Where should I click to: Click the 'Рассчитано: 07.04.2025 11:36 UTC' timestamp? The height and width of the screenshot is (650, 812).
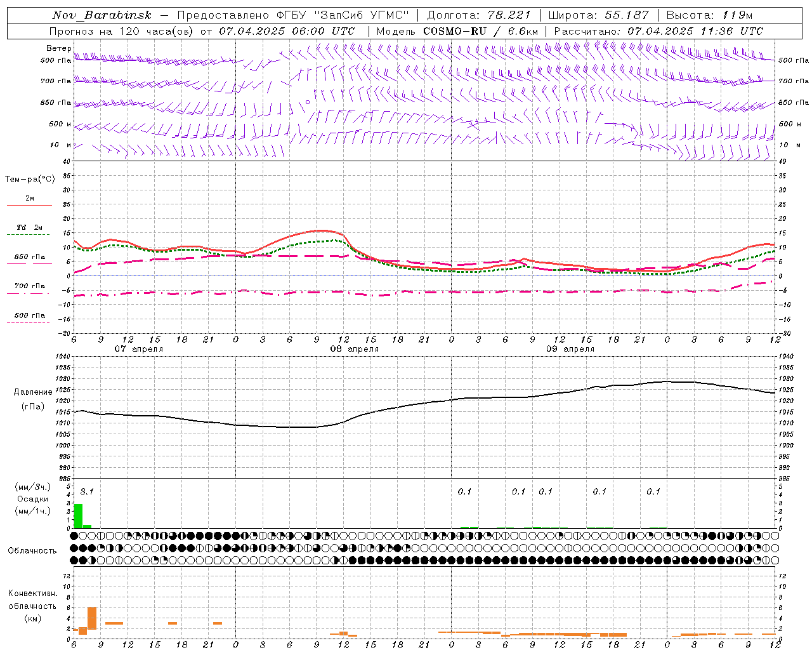[x=658, y=31]
